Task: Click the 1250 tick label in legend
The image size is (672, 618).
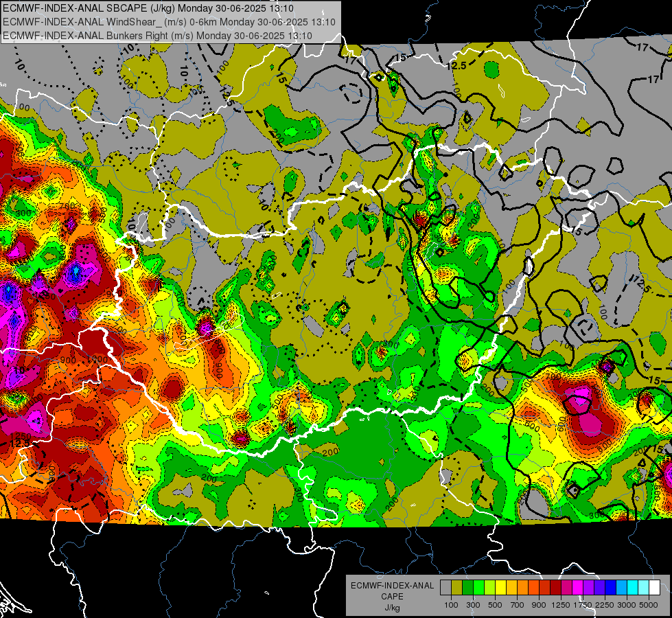Action: coord(561,605)
